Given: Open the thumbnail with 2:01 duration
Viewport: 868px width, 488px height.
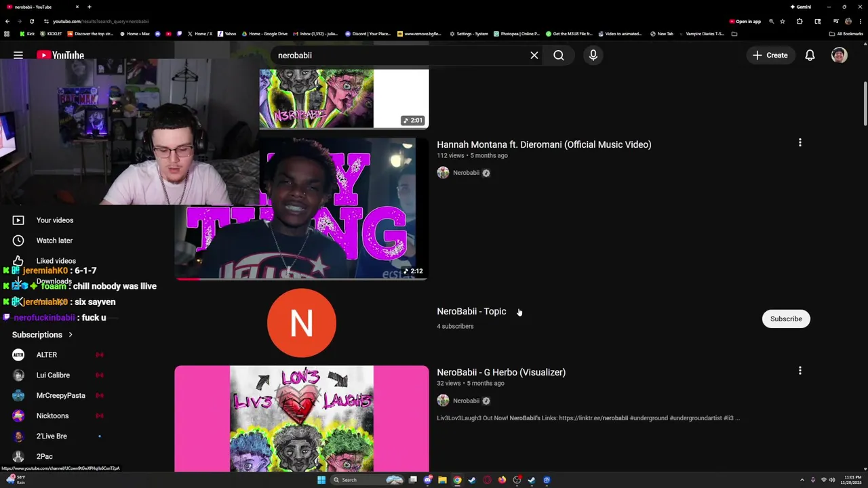Looking at the screenshot, I should pos(344,98).
